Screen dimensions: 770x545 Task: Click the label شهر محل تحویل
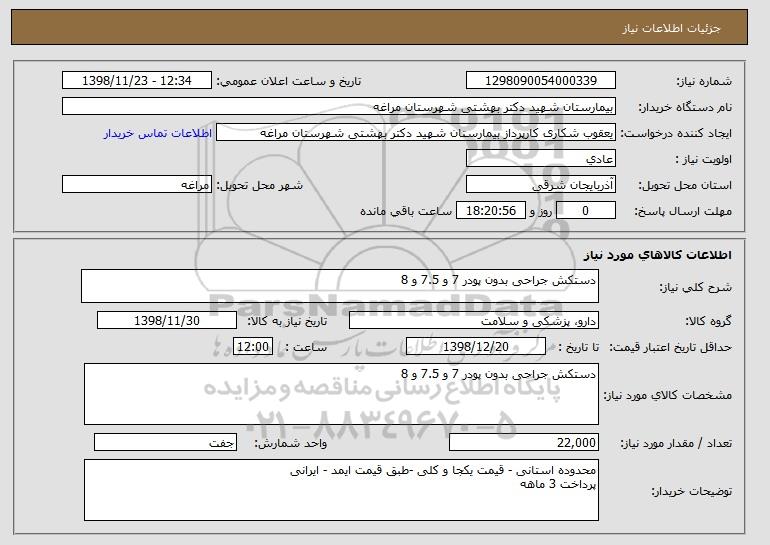[x=260, y=186]
